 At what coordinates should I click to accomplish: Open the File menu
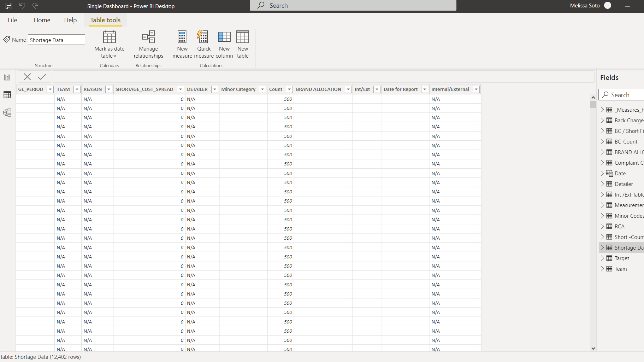coord(12,20)
